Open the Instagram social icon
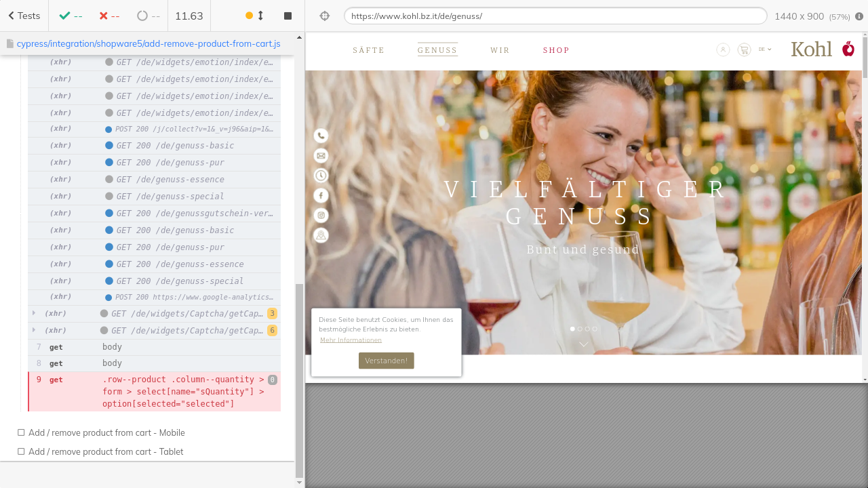868x488 pixels. click(321, 216)
